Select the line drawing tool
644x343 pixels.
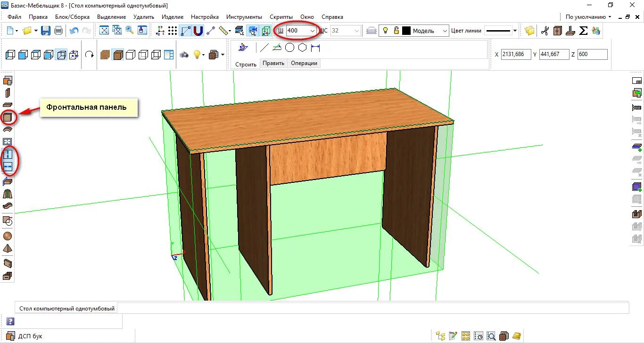click(264, 47)
